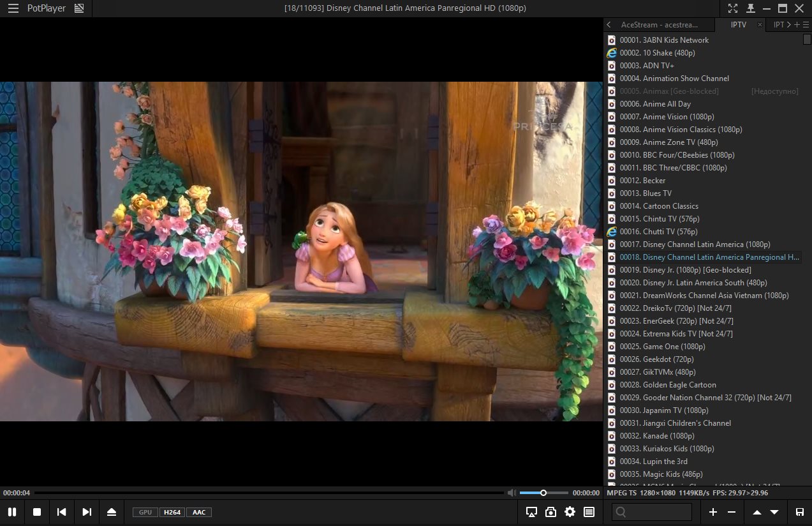Open the settings gear in control bar
Image resolution: width=812 pixels, height=526 pixels.
click(570, 512)
